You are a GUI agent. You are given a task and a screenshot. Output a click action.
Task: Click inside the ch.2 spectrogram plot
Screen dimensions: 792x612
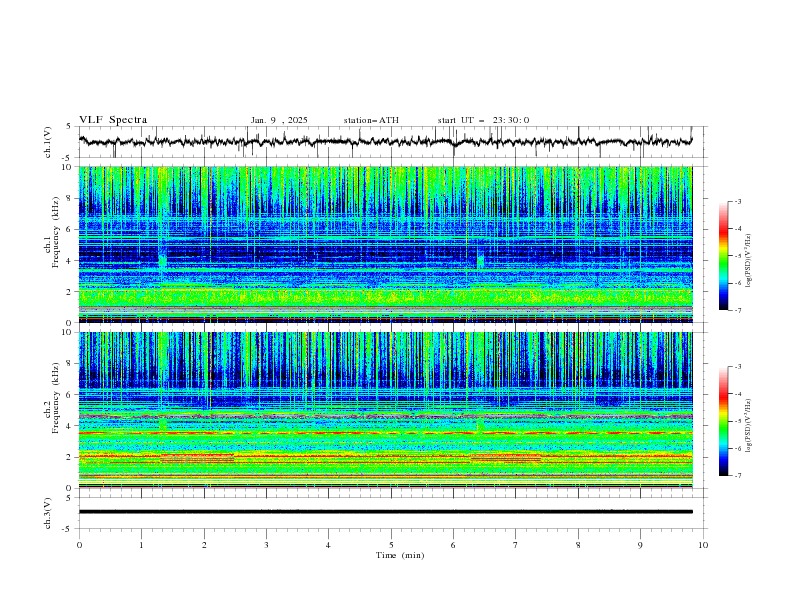385,410
